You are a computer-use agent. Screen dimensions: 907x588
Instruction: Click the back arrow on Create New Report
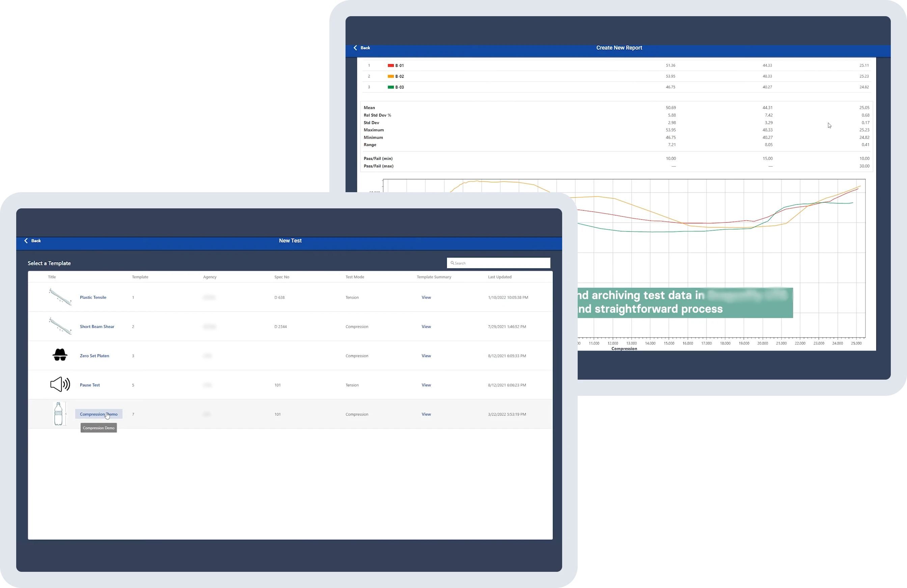pos(355,48)
